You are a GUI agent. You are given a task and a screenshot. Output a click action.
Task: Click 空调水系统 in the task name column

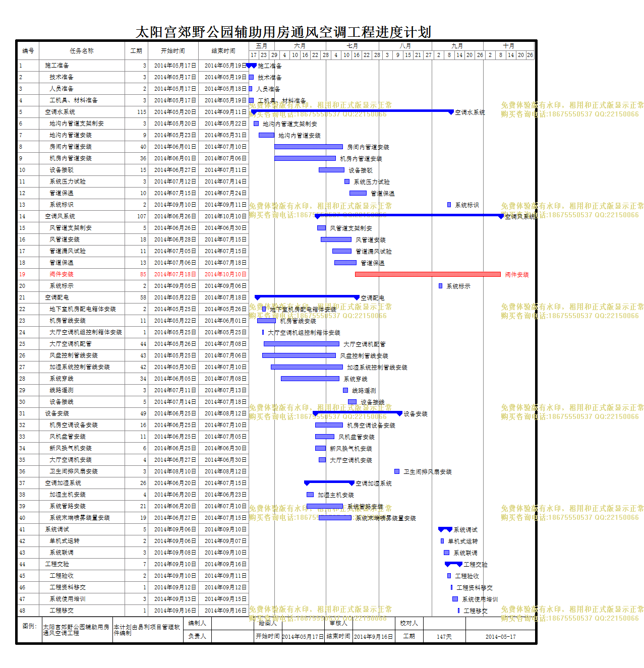[x=60, y=112]
